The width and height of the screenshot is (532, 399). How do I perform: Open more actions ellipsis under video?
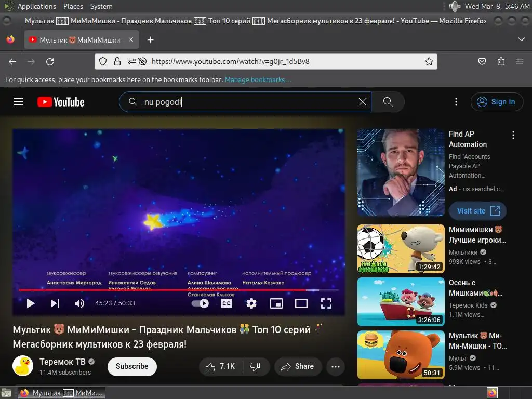click(x=336, y=366)
